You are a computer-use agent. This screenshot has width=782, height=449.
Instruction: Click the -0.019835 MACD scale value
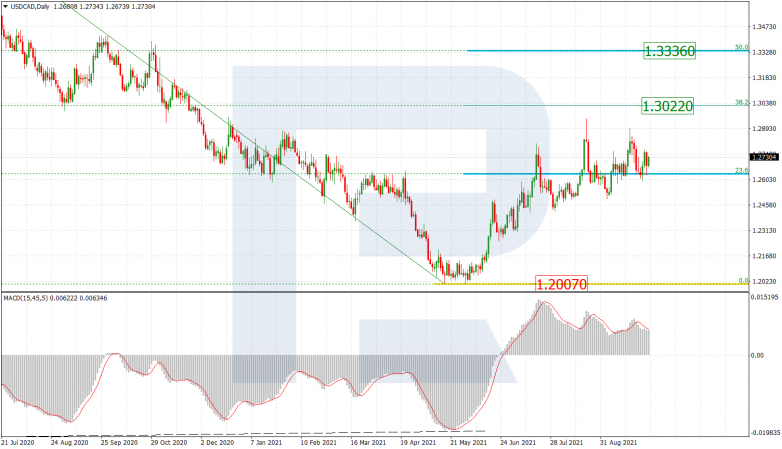(764, 432)
